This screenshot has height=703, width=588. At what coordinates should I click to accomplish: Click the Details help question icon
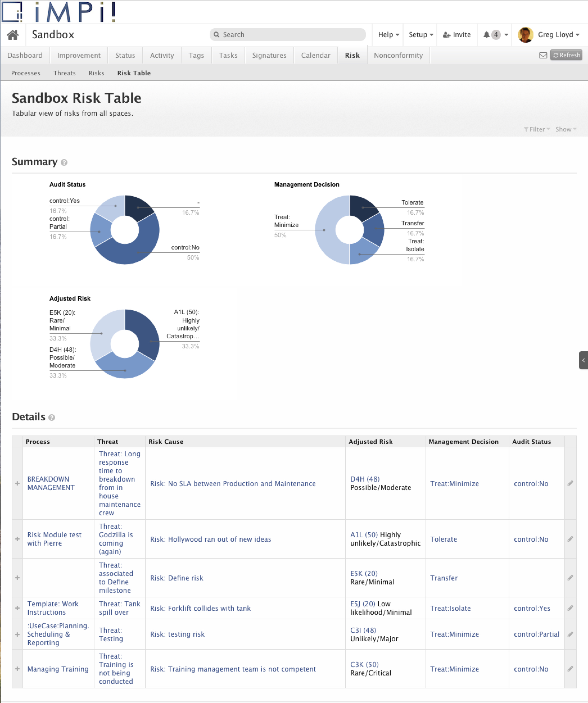click(51, 418)
